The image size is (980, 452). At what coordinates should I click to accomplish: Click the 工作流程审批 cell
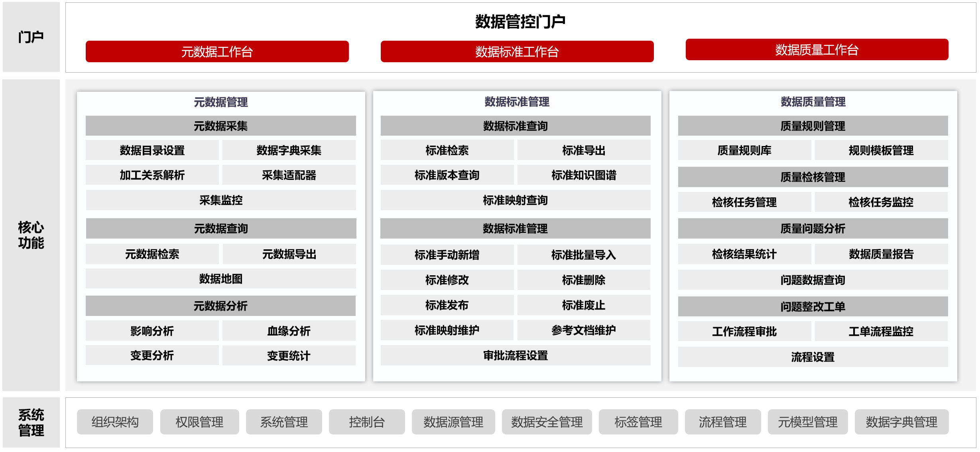[745, 331]
